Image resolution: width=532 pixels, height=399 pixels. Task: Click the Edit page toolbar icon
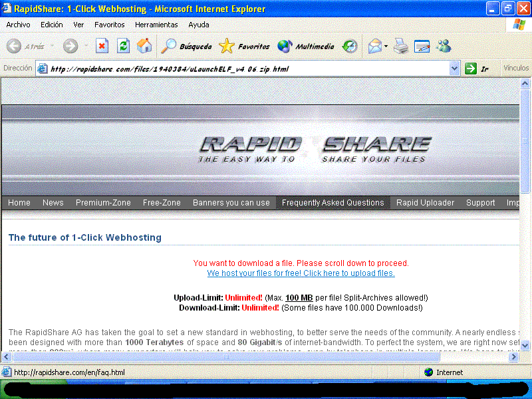[x=422, y=46]
